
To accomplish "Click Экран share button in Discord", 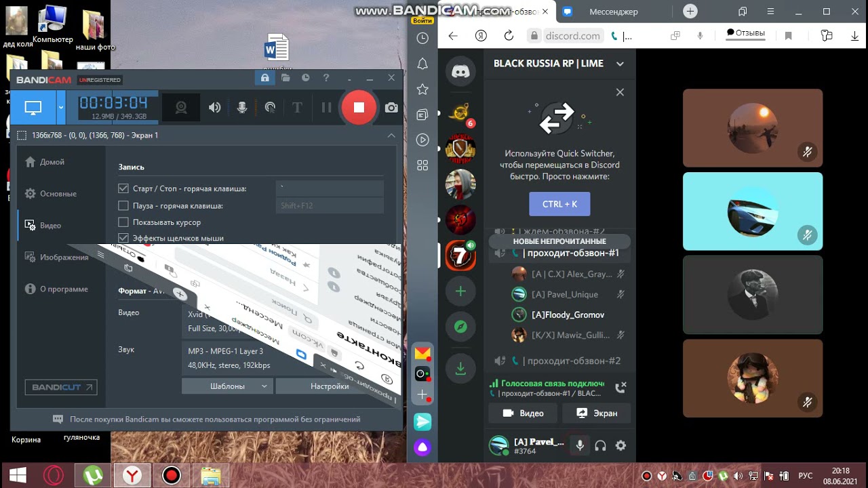I will coord(597,413).
